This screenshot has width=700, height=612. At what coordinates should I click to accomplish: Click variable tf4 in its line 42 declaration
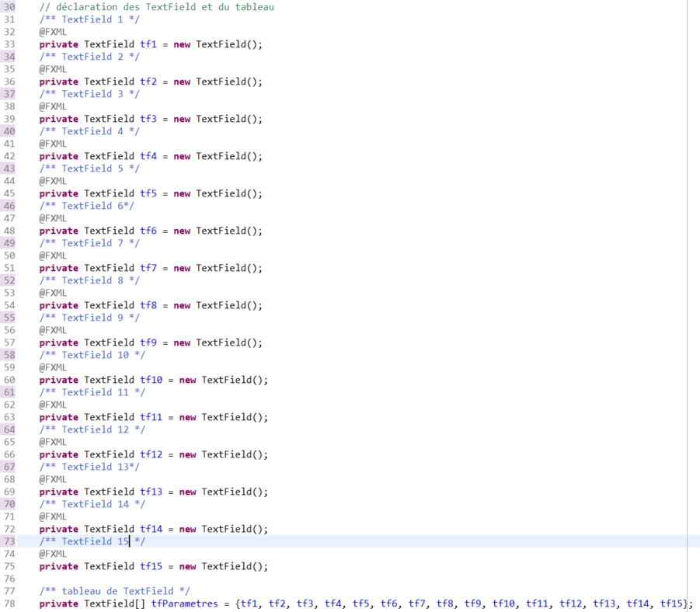pos(148,157)
